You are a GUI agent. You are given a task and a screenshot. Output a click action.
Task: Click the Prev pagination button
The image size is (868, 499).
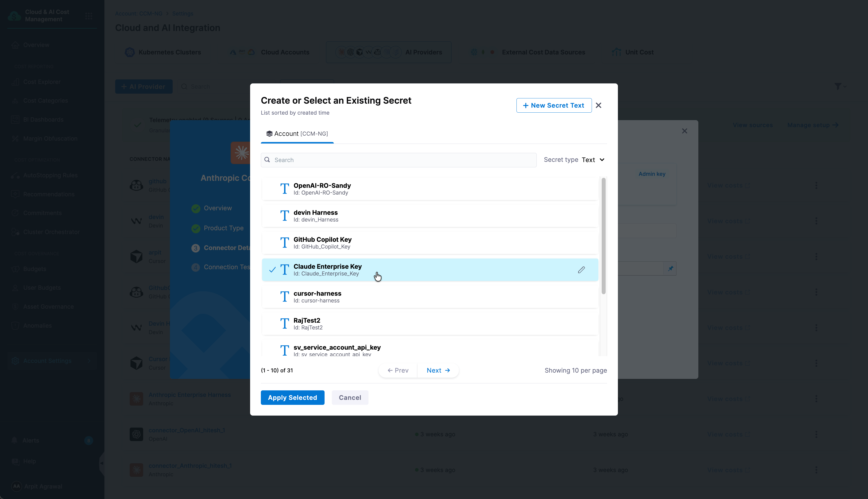[x=398, y=370]
